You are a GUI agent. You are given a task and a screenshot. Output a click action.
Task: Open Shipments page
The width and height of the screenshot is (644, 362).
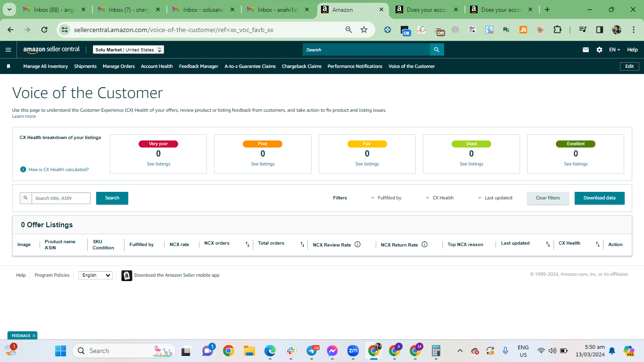click(85, 66)
